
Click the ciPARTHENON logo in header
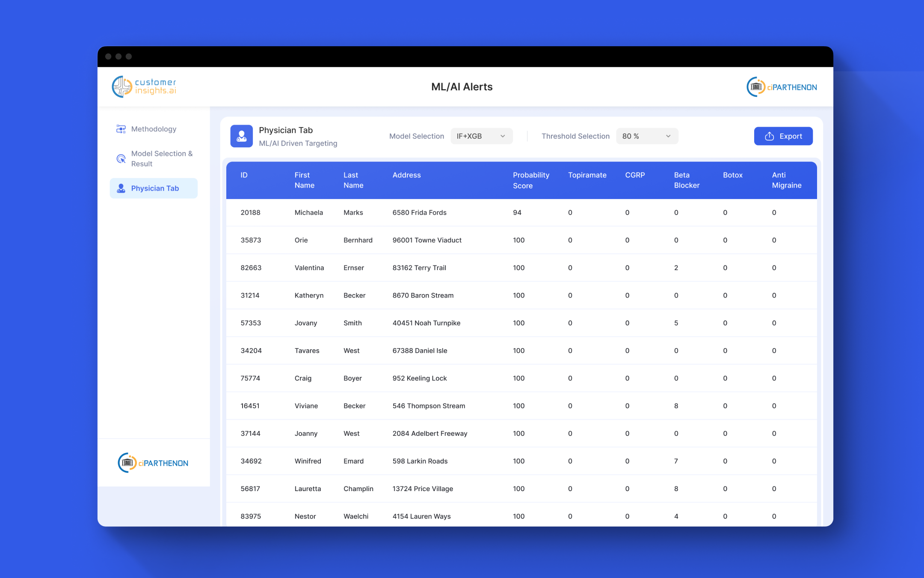782,87
